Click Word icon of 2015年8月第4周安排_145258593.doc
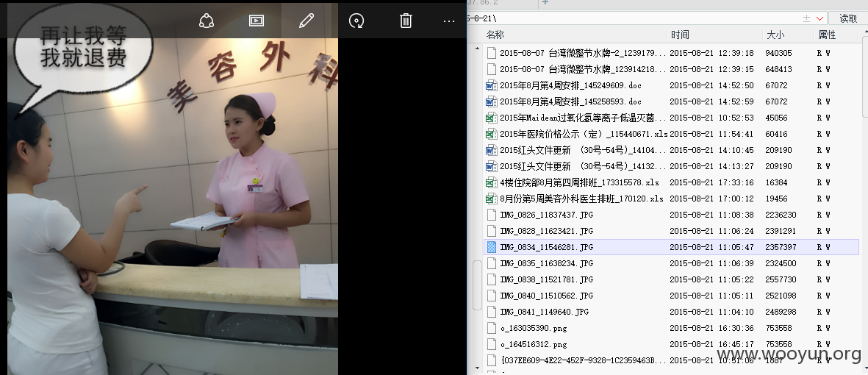This screenshot has height=375, width=868. click(x=491, y=101)
